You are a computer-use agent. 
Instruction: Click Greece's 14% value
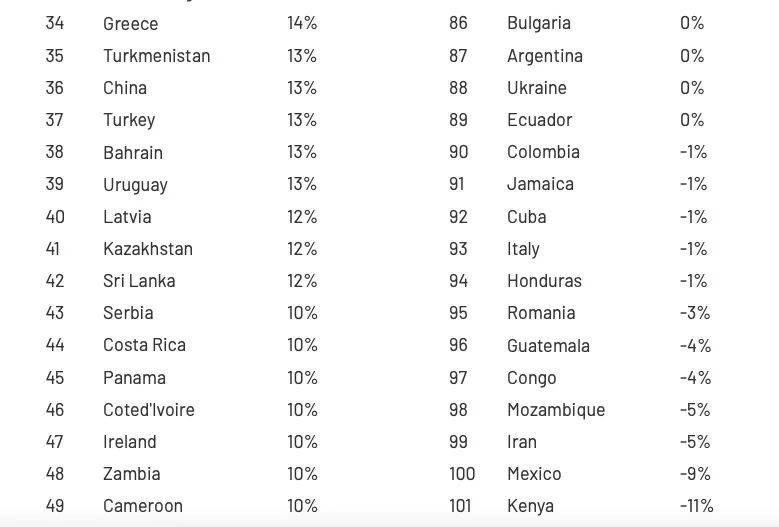[x=302, y=23]
